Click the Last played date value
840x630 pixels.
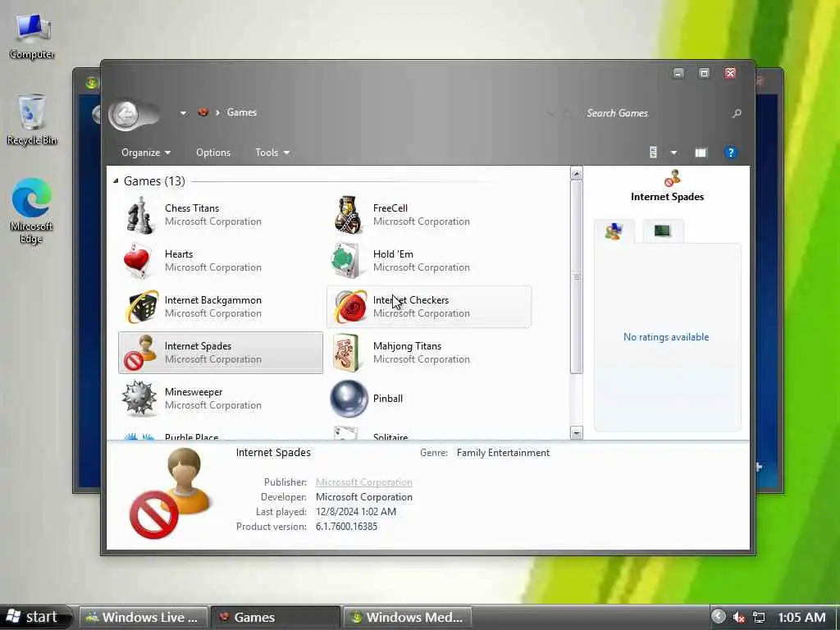pyautogui.click(x=356, y=512)
